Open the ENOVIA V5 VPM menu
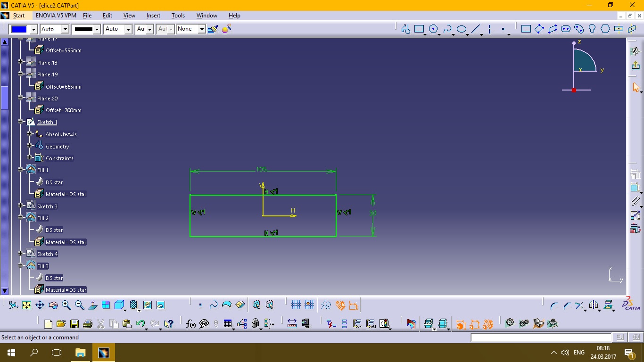 (x=56, y=16)
